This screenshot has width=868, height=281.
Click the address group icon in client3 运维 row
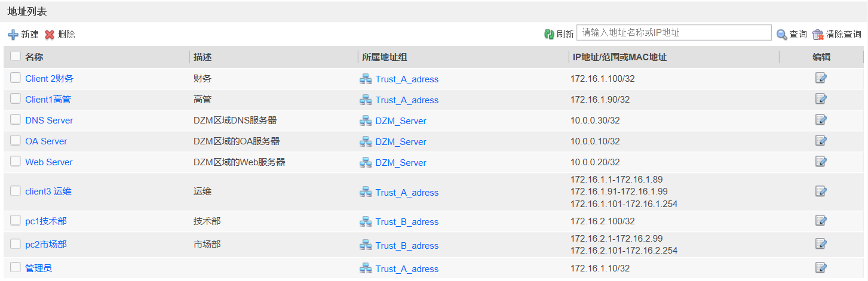tap(366, 192)
